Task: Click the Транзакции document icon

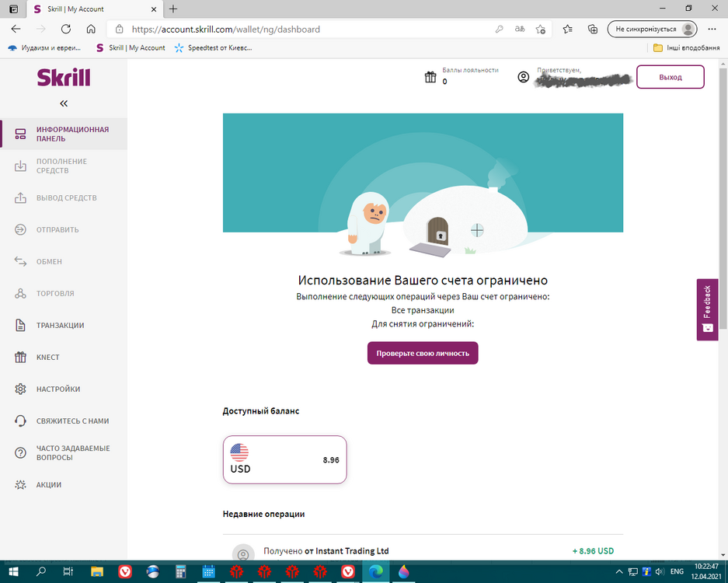Action: tap(20, 325)
